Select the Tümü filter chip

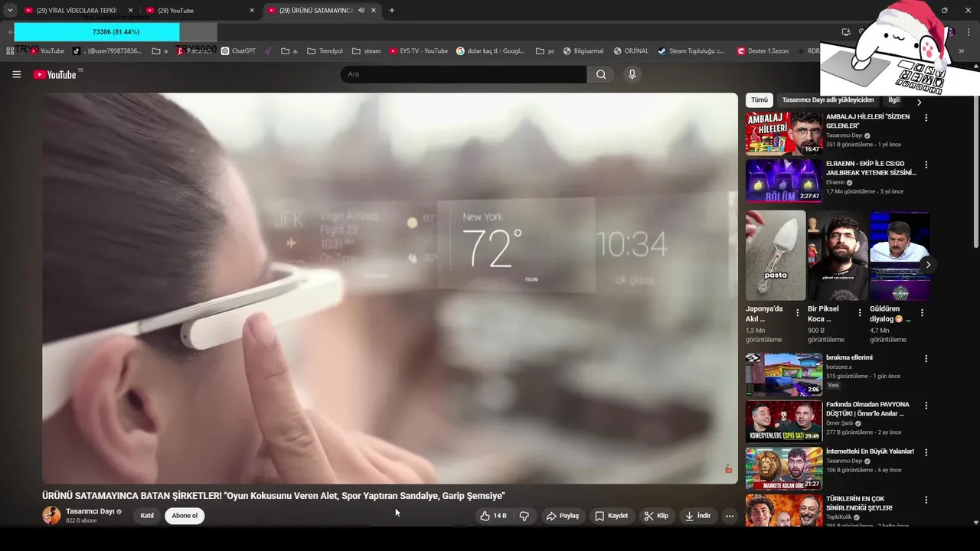[759, 100]
